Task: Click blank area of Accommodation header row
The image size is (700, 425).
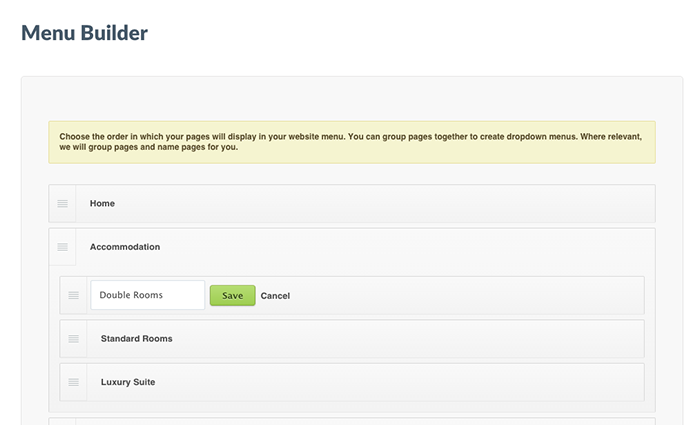Action: click(x=400, y=247)
